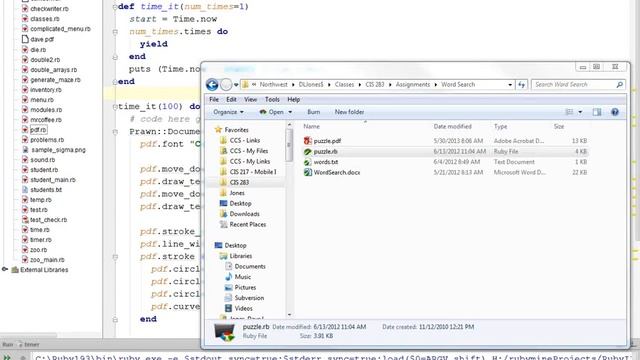The height and width of the screenshot is (360, 640).
Task: Open the Edit menu in Explorer
Action: click(231, 99)
